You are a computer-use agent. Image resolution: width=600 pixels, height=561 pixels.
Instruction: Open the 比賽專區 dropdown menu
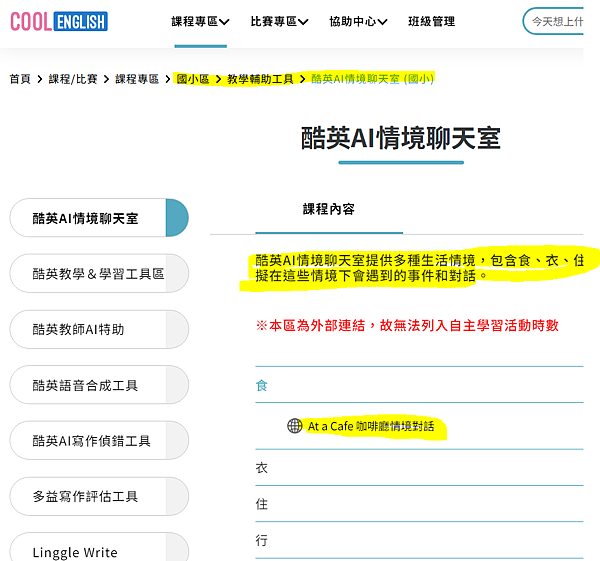tap(279, 21)
